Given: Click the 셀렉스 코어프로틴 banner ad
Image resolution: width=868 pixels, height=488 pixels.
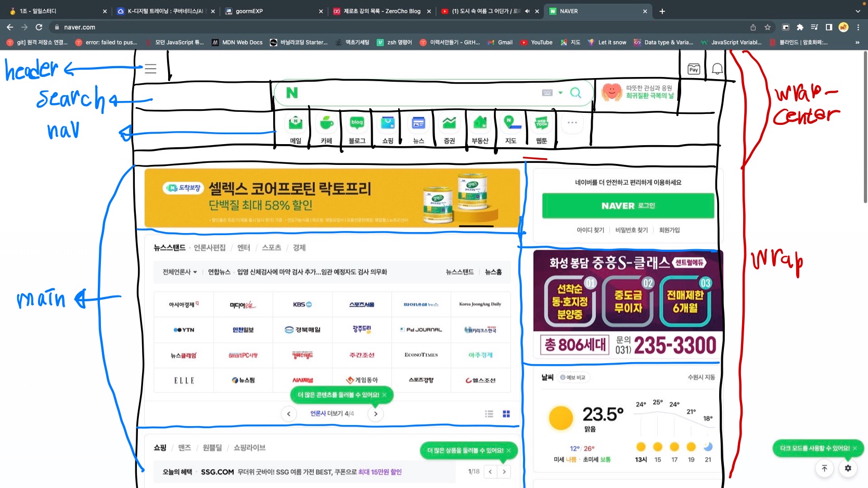Looking at the screenshot, I should [x=332, y=198].
